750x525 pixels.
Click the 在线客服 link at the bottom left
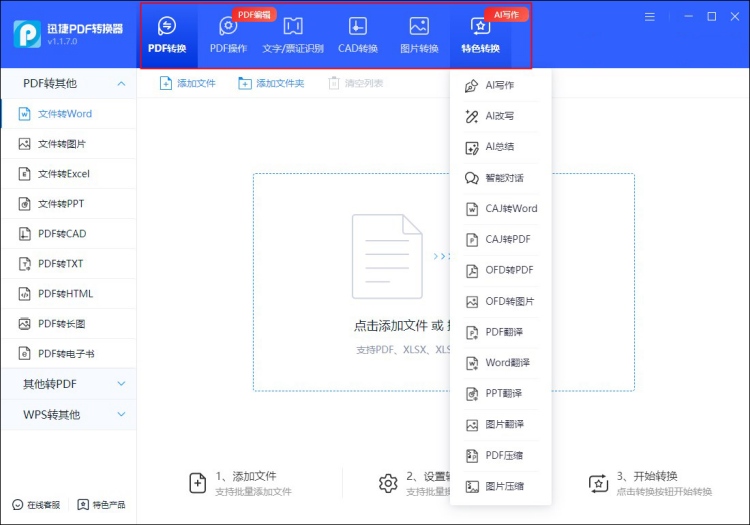point(36,505)
